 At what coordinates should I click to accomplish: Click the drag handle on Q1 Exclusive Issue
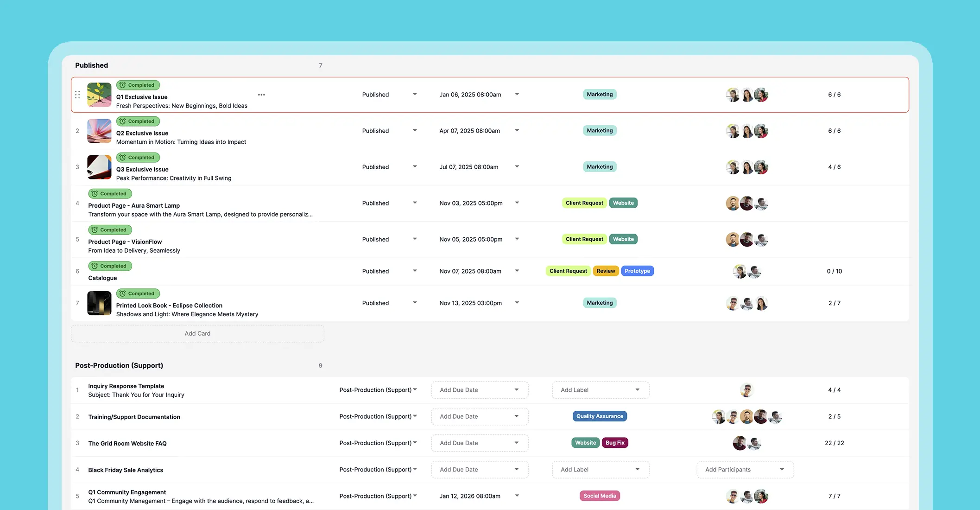pyautogui.click(x=77, y=95)
